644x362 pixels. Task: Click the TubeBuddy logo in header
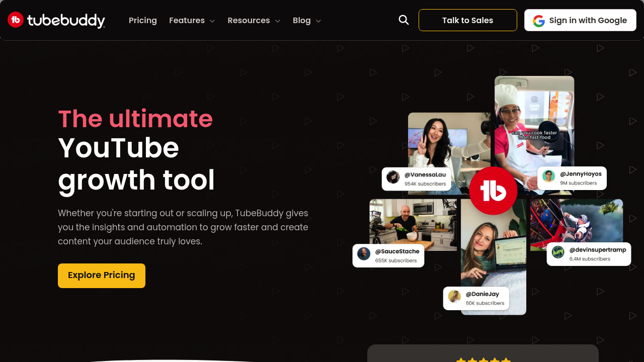tap(56, 20)
